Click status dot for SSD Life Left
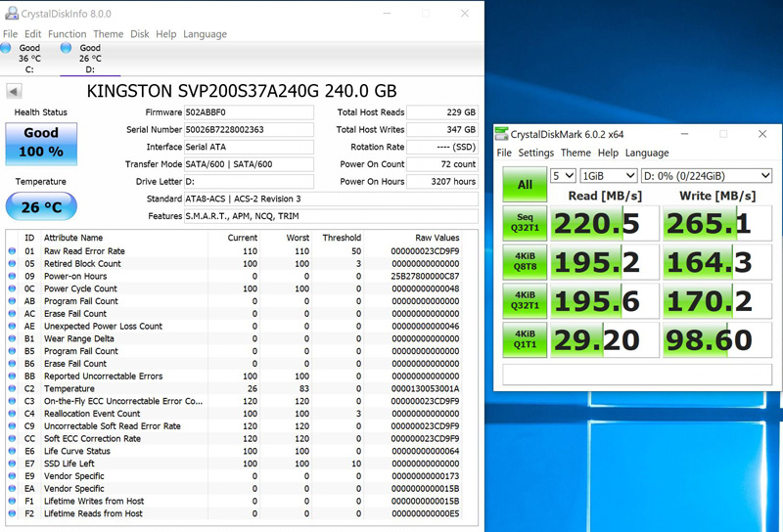Screen dimensions: 783x532 pos(13,464)
